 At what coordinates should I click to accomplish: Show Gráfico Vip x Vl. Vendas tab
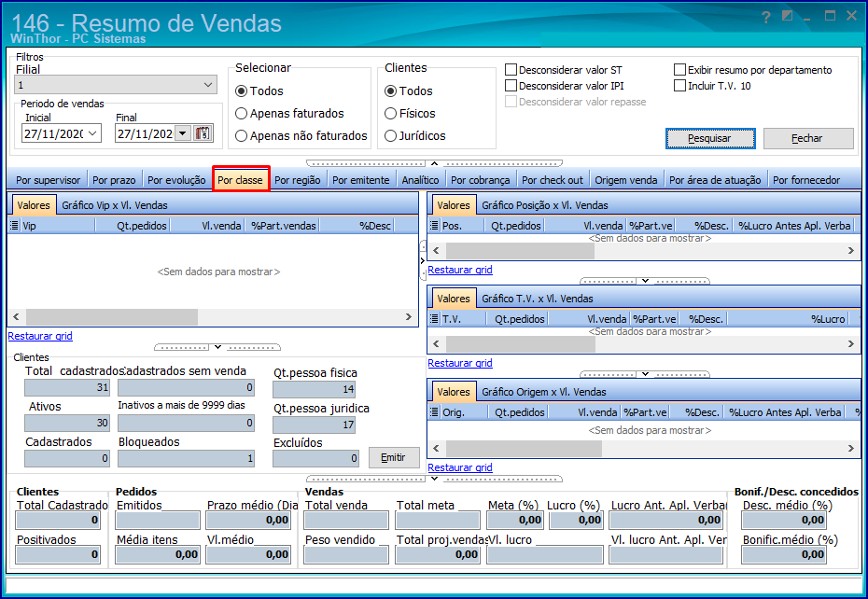115,205
